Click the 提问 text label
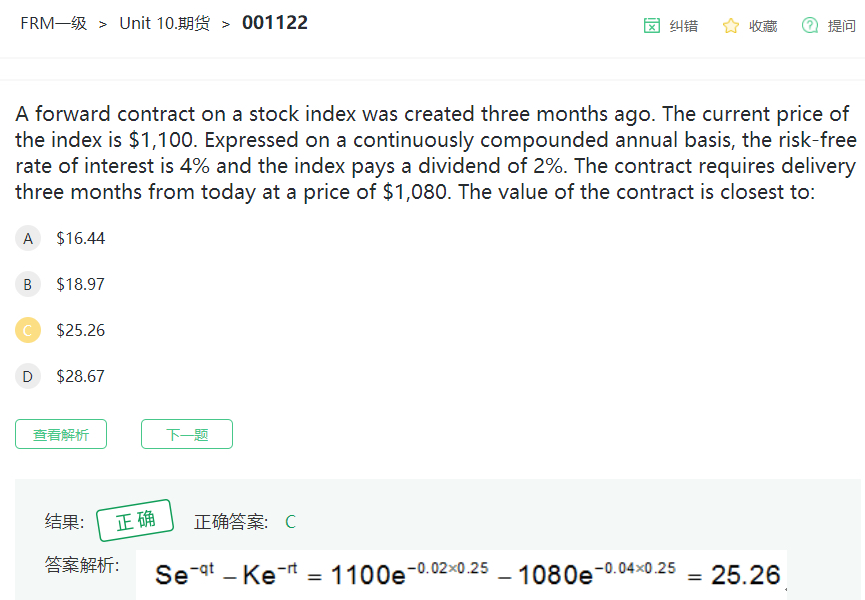865x600 pixels. tap(842, 26)
